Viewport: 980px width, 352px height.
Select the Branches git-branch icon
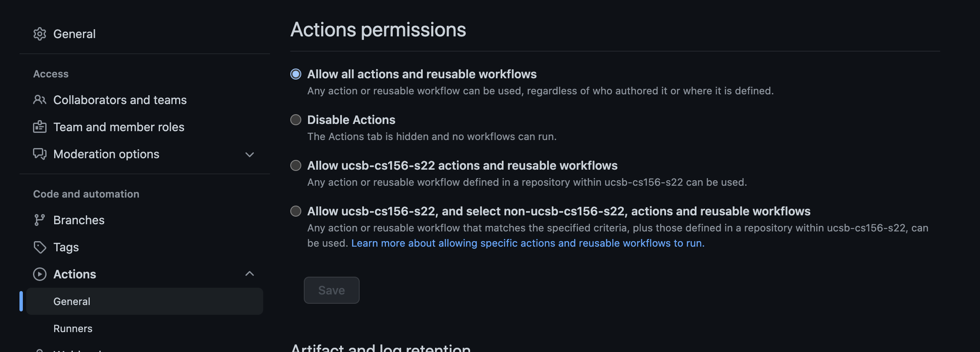click(x=40, y=220)
